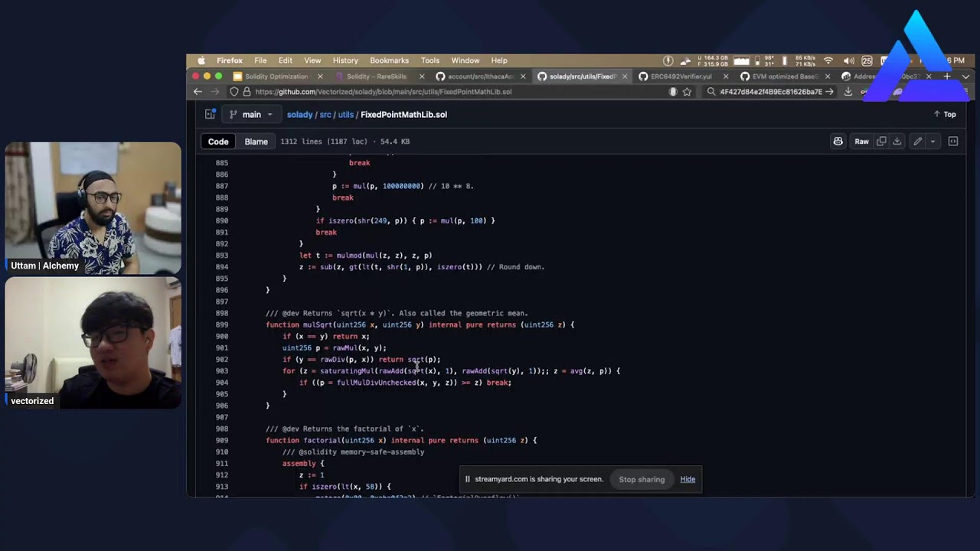Viewport: 980px width, 551px height.
Task: Focus the browser search box
Action: tap(770, 92)
